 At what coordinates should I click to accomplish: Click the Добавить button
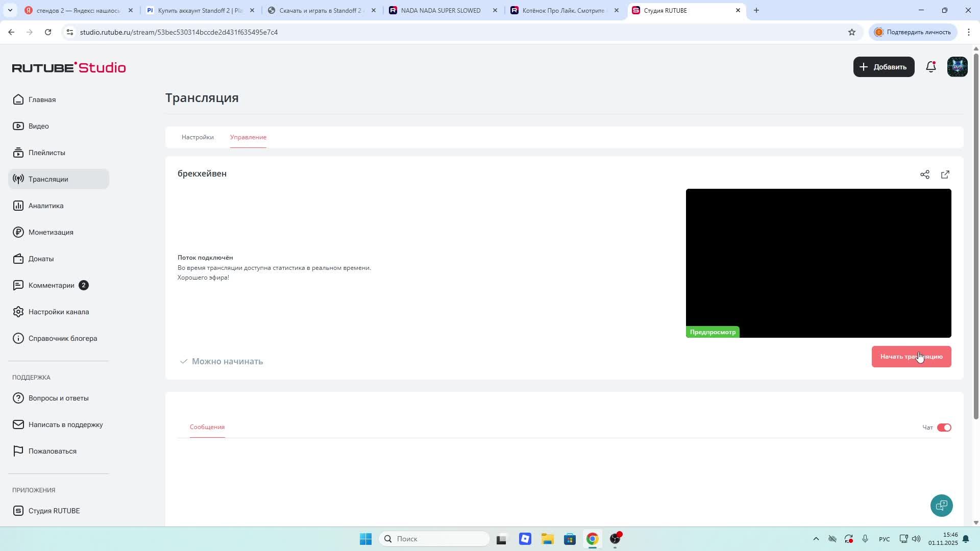884,67
